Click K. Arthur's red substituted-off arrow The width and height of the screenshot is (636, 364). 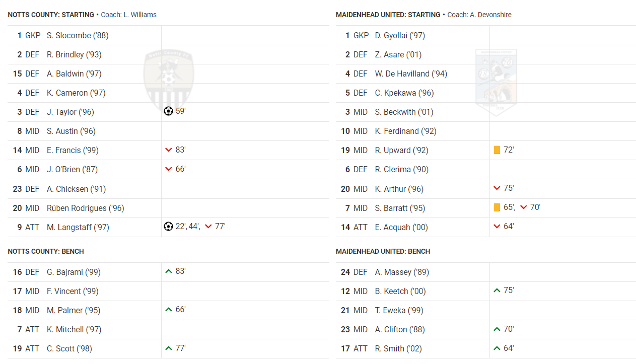coord(497,188)
